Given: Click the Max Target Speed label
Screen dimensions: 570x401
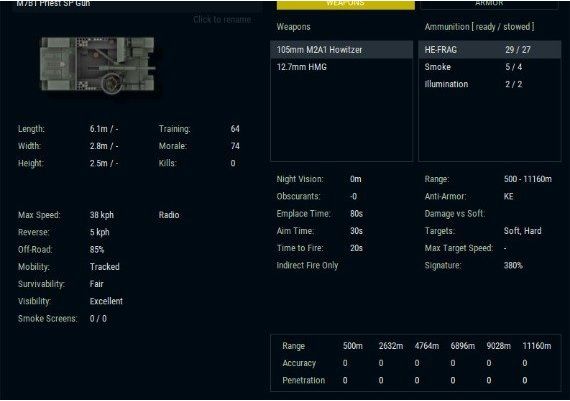Looking at the screenshot, I should coord(459,248).
